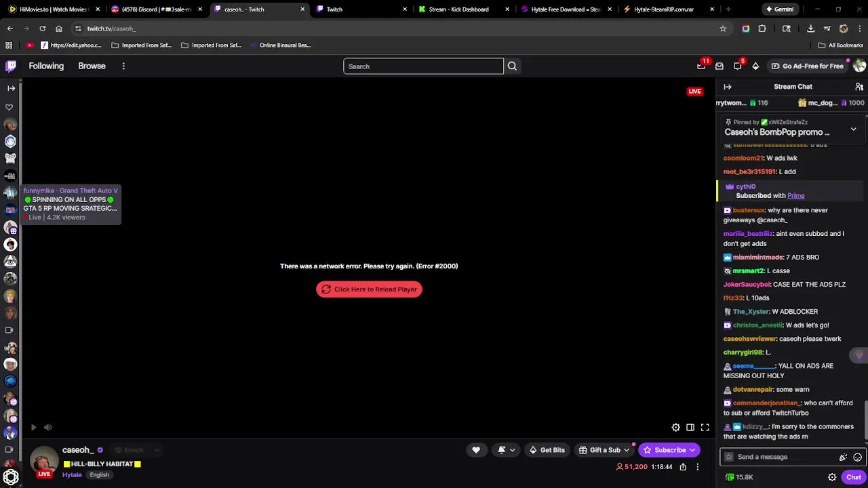Open the emote picker smiley icon
Viewport: 868px width, 488px height.
click(x=857, y=457)
